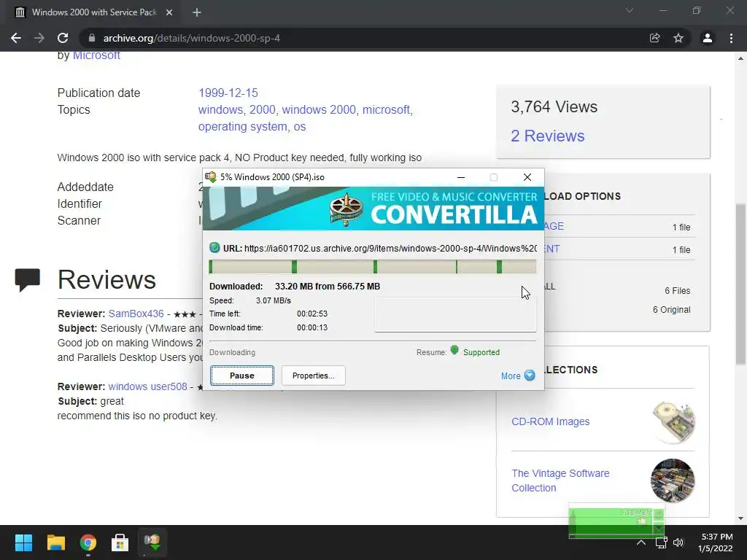Click the scrollbar down arrow
The image size is (747, 560).
(x=740, y=518)
